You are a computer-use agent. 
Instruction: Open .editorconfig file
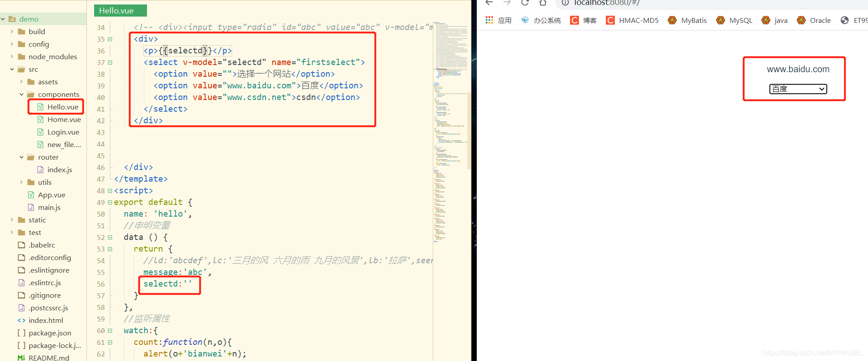point(50,257)
